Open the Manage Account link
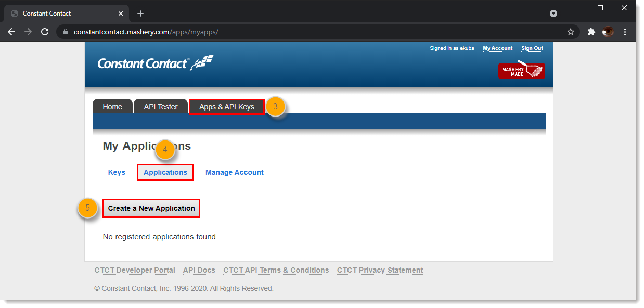Viewport: 644px width, 308px height. (235, 172)
